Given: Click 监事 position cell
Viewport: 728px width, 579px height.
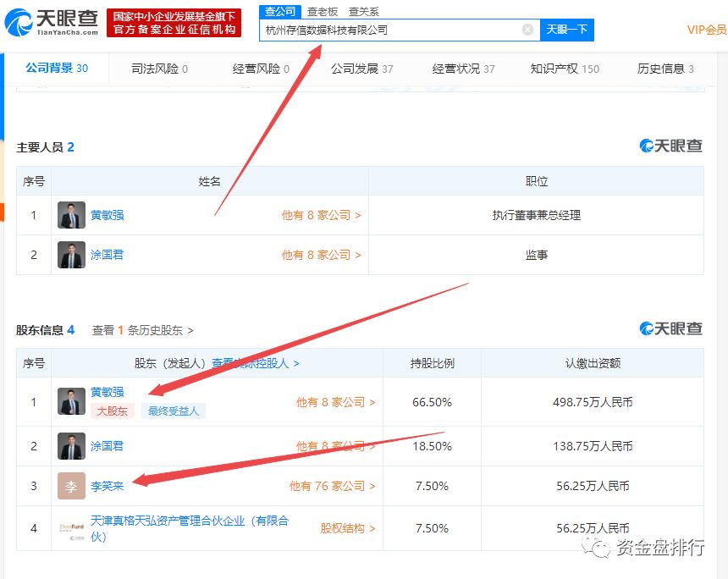Looking at the screenshot, I should 536,255.
